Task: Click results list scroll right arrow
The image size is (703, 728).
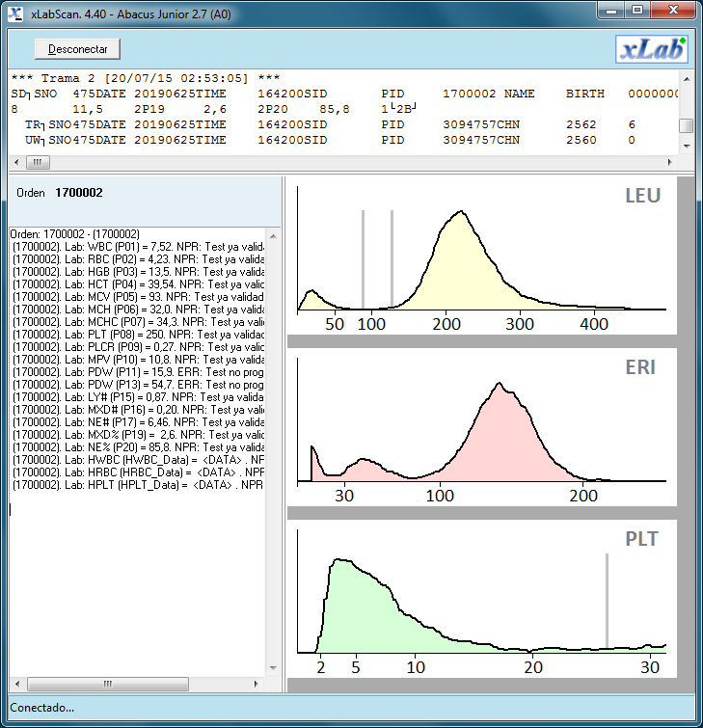Action: click(256, 684)
